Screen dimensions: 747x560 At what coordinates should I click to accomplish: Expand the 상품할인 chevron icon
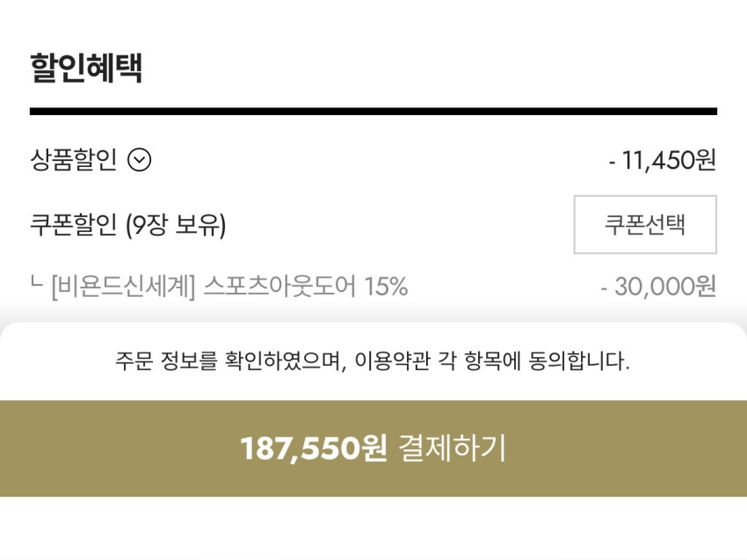(140, 160)
